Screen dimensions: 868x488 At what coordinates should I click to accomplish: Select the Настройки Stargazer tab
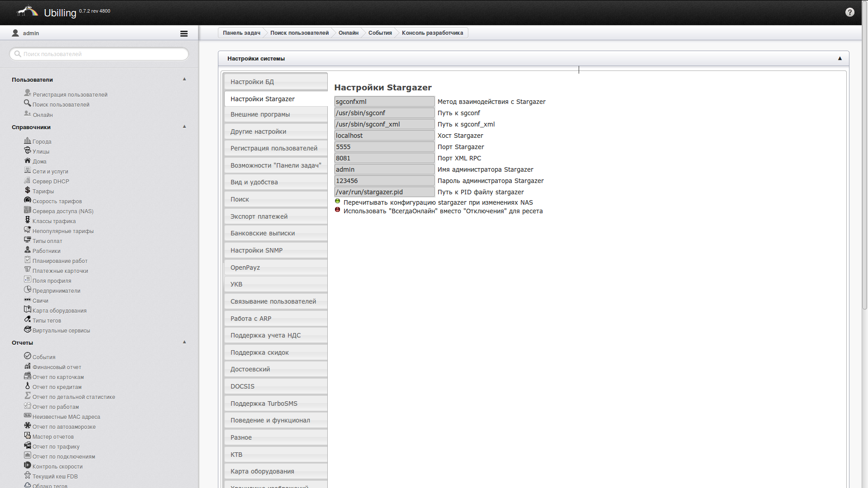(276, 99)
